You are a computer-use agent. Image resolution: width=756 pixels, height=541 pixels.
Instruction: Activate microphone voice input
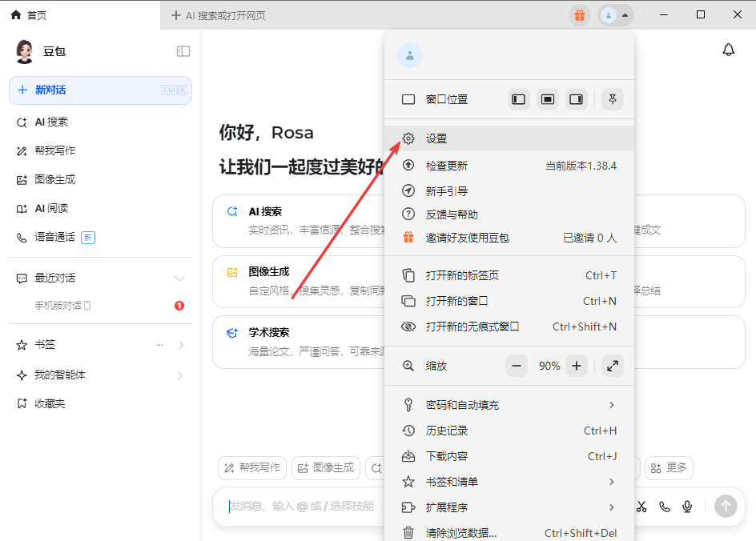point(687,507)
